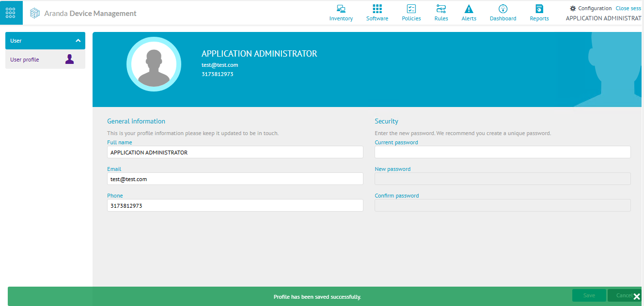Click the Aranda cube logo icon

[35, 14]
